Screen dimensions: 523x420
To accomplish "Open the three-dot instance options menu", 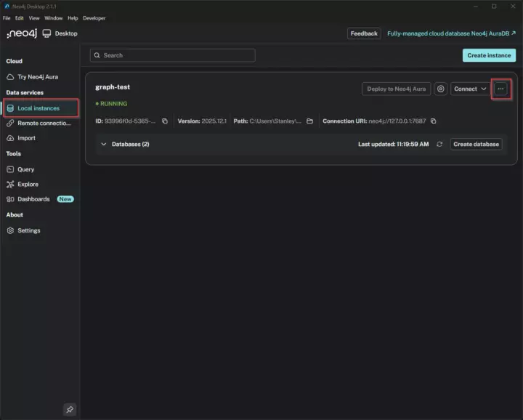I will click(500, 89).
